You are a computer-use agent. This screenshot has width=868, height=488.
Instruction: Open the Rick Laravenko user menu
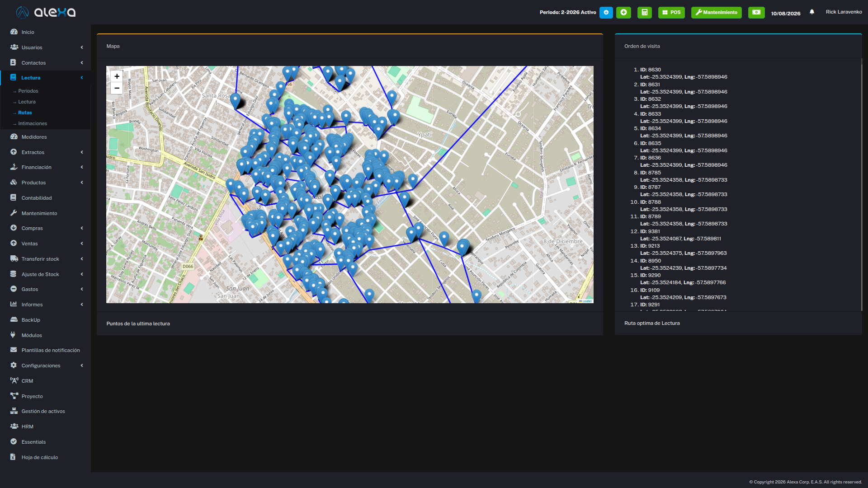coord(844,12)
